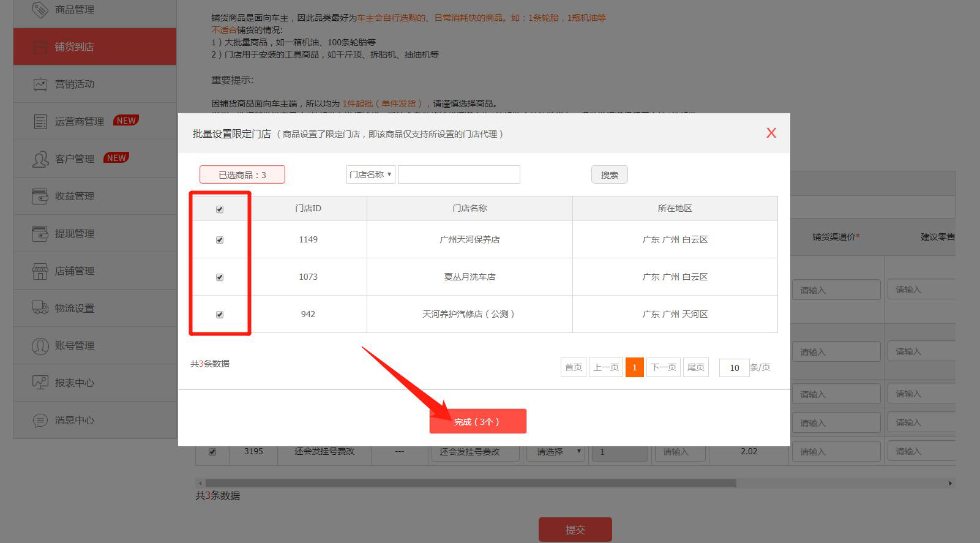Uncheck store 1149 广州天河保养店 checkbox
980x543 pixels.
(220, 240)
